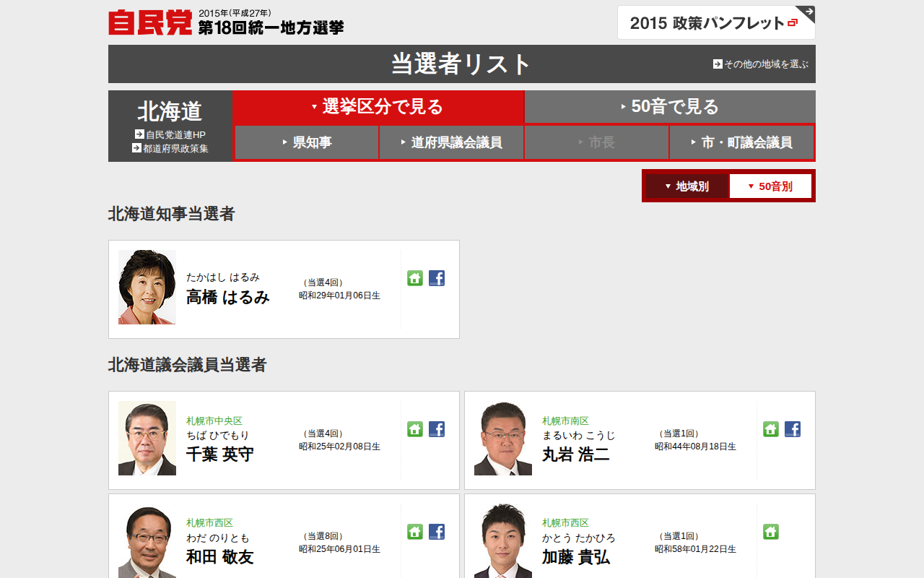Click 北海道知事当選者 heading

pos(172,214)
